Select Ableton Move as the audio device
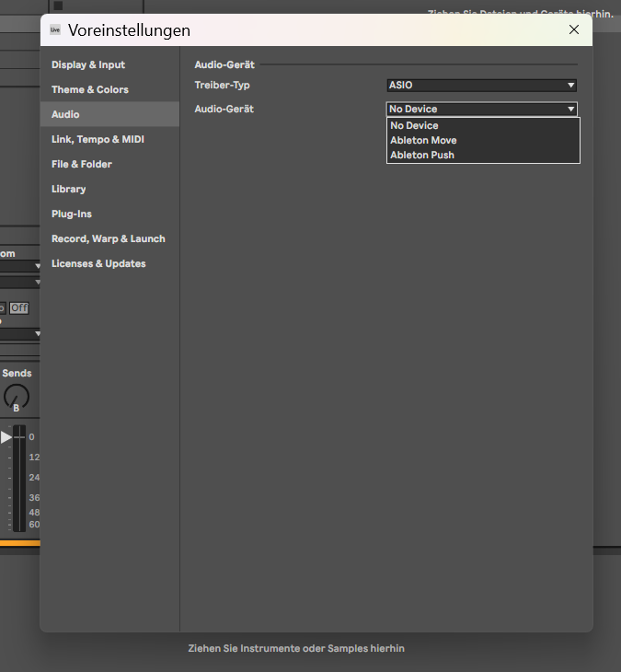The height and width of the screenshot is (672, 621). point(423,140)
